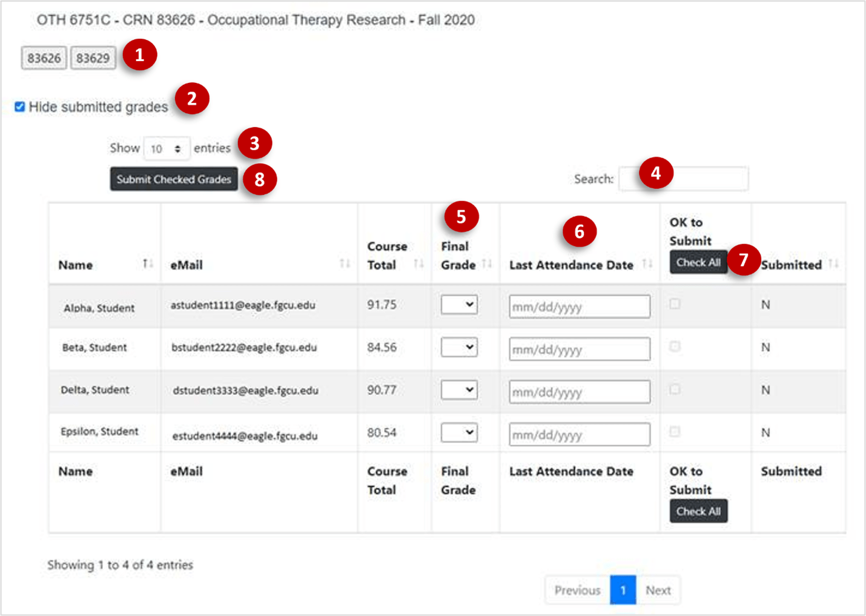Check OK to Submit for Delta, Student
The image size is (866, 616).
(675, 389)
